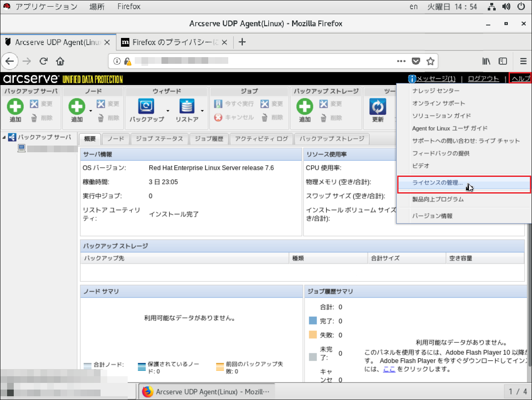Open dropdown arrow next to Backup wizard
532x400 pixels.
(168, 111)
